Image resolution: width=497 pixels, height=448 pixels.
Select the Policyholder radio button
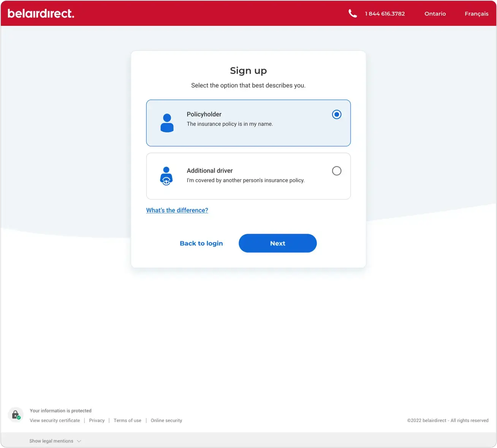click(337, 114)
